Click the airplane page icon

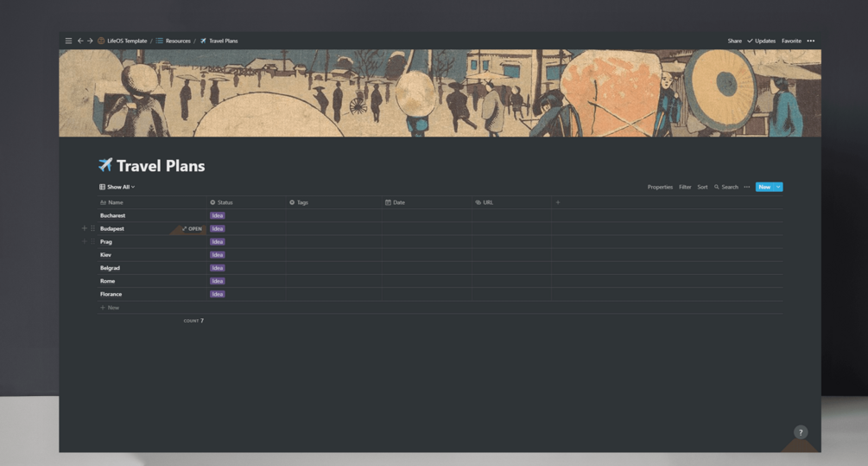pyautogui.click(x=105, y=165)
